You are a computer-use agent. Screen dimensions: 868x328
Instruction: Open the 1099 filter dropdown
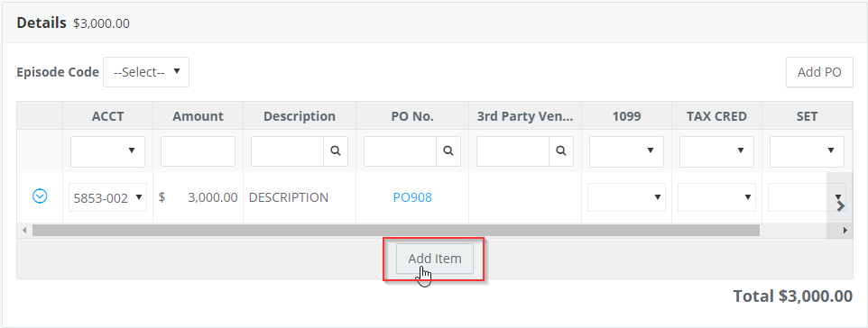(x=626, y=151)
